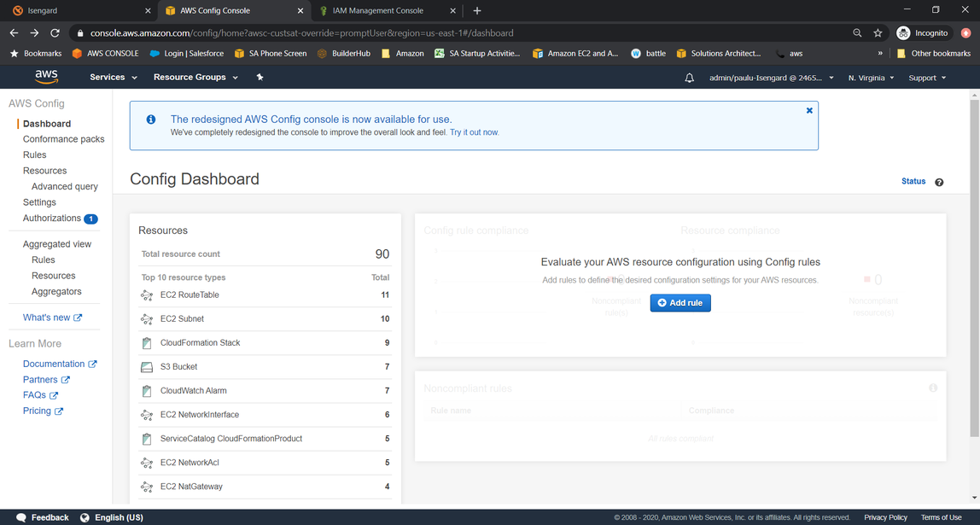980x525 pixels.
Task: Click the AWS logo home icon
Action: (x=46, y=77)
